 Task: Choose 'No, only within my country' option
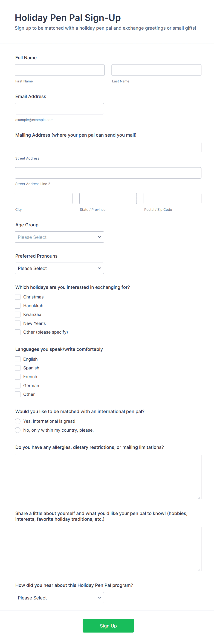pyautogui.click(x=17, y=430)
